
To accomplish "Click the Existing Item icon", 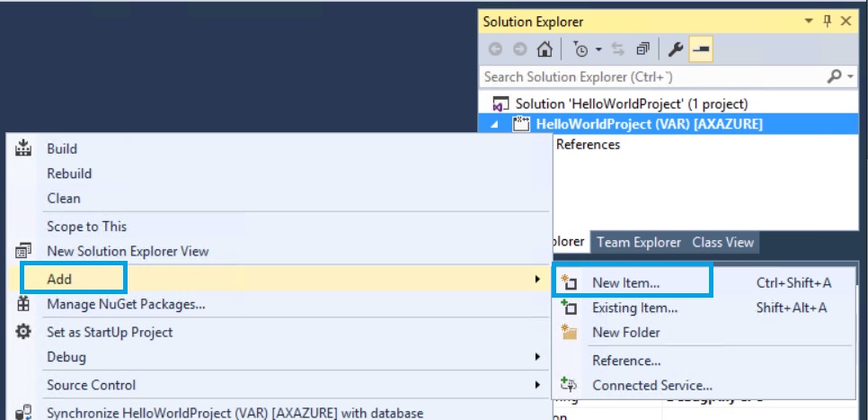I will click(x=569, y=307).
